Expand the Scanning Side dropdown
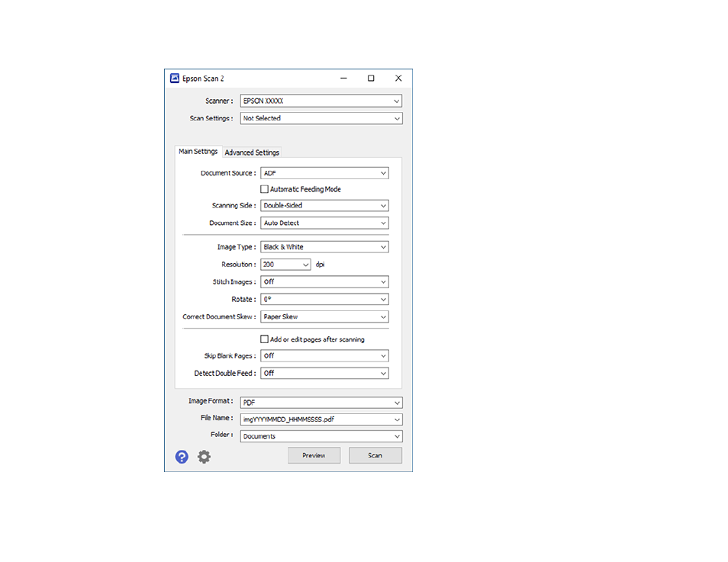 324,206
